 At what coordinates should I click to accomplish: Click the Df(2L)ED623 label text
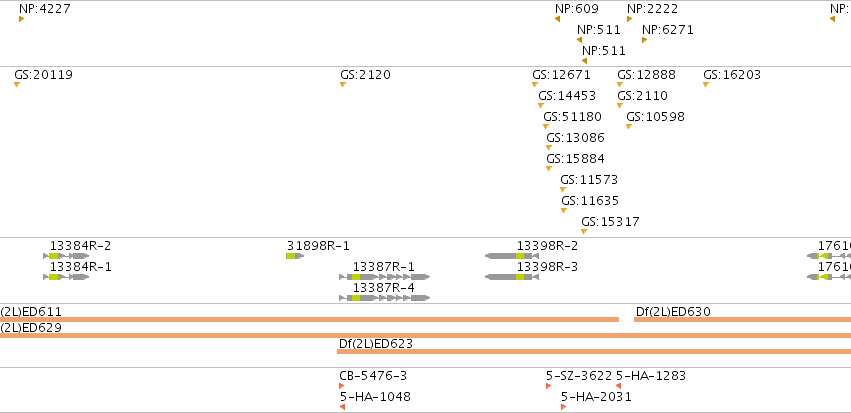[376, 344]
